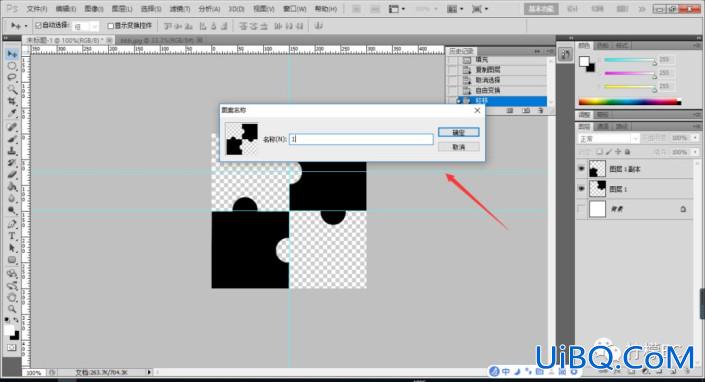Open the 滤镜(T) menu

coord(180,9)
